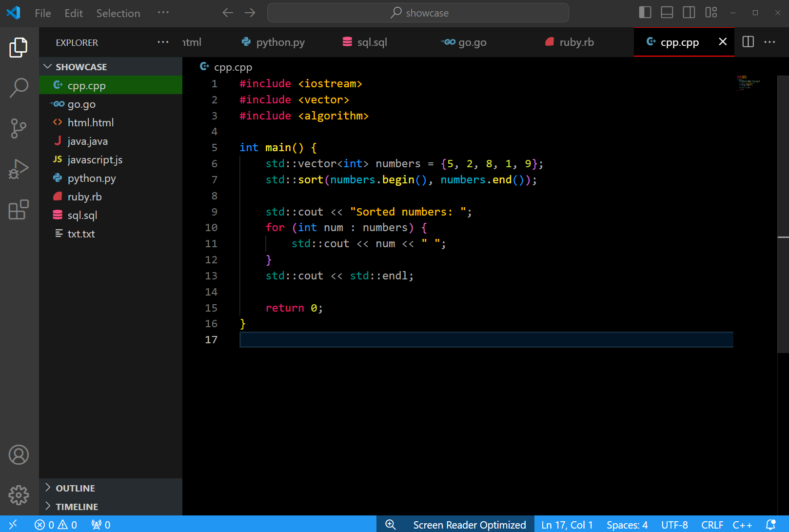
Task: Open go.go from the explorer
Action: [x=111, y=104]
